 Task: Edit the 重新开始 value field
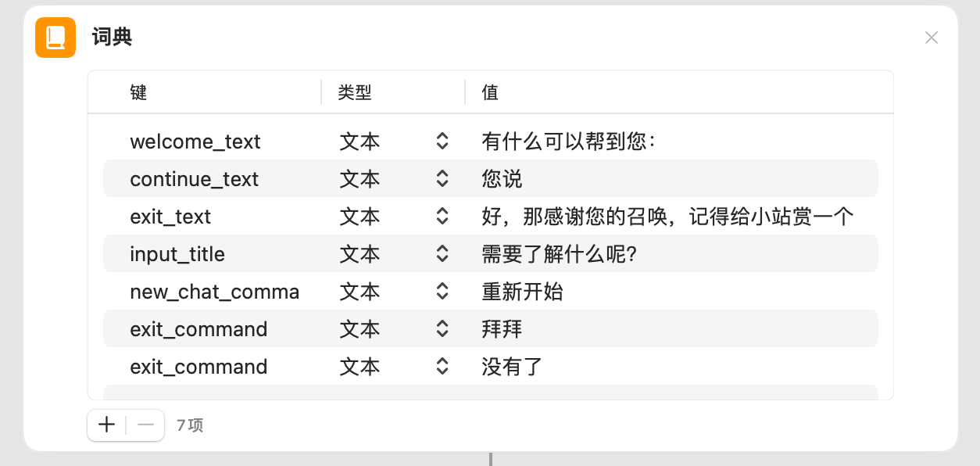[x=523, y=292]
